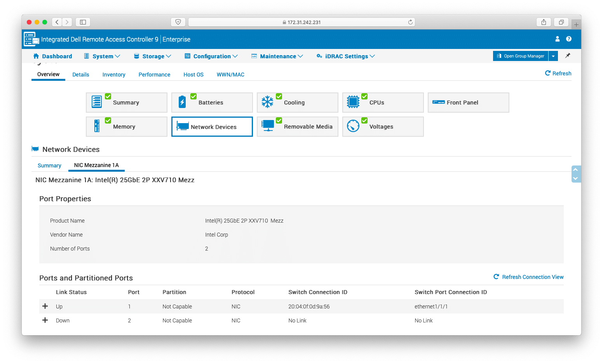The height and width of the screenshot is (364, 603).
Task: Click the Summary tile icon
Action: (97, 102)
